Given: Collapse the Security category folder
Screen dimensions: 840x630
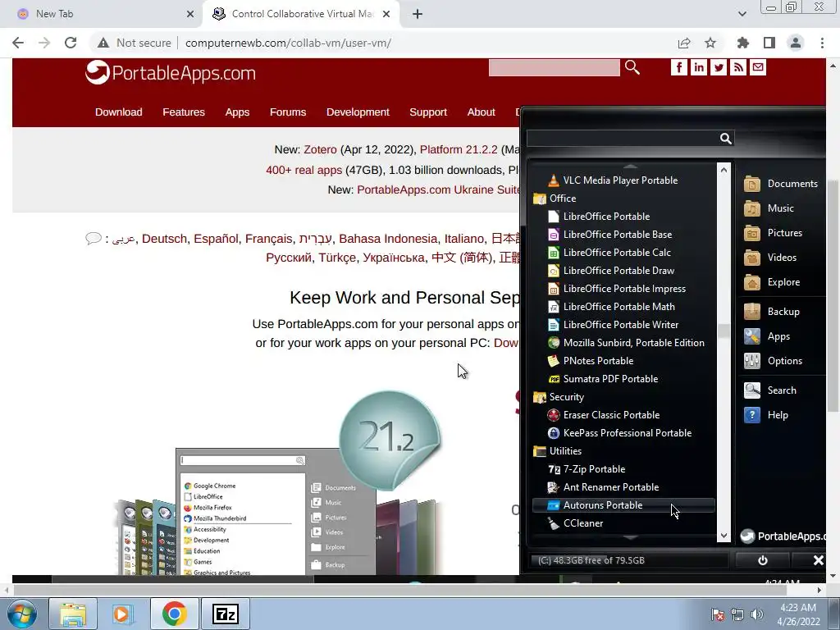Looking at the screenshot, I should click(559, 397).
